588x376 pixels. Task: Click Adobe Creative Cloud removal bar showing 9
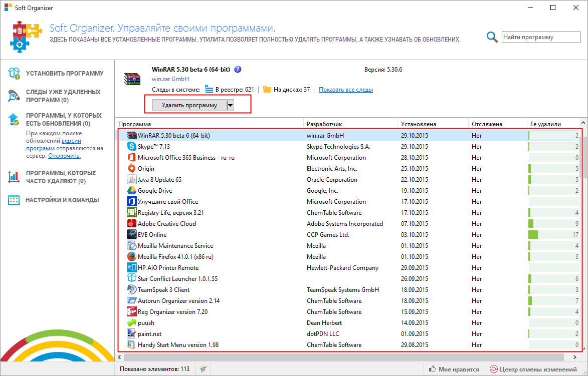point(553,224)
